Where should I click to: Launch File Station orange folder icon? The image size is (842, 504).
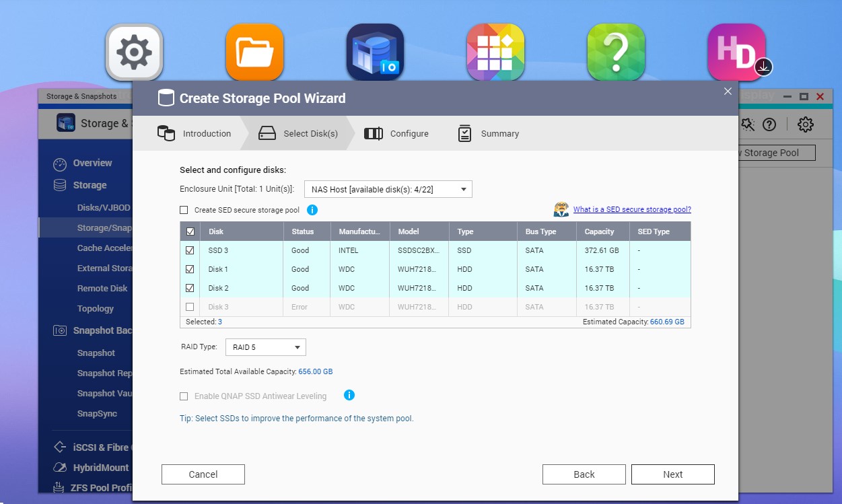[254, 52]
